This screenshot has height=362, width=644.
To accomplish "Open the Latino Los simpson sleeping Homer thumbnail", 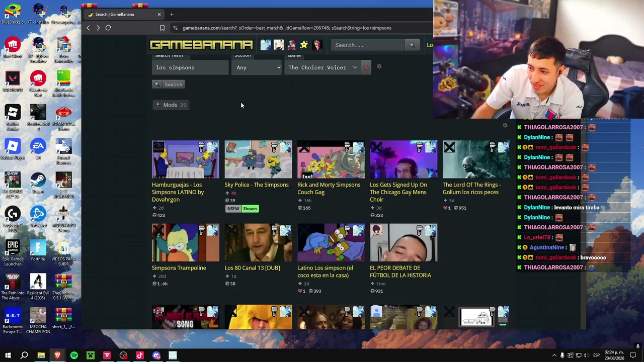I will [331, 243].
